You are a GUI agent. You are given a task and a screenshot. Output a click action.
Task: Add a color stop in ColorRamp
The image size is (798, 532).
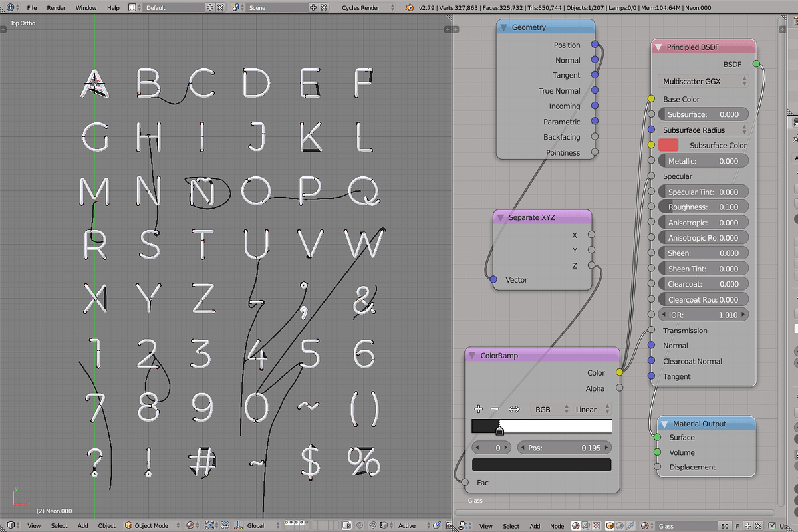[x=478, y=409]
